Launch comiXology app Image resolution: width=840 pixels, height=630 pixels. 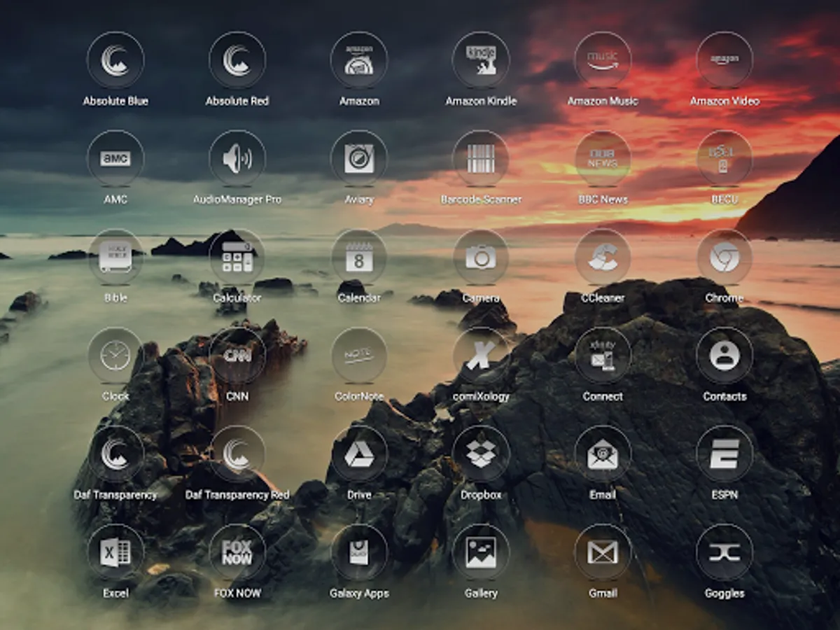point(481,356)
